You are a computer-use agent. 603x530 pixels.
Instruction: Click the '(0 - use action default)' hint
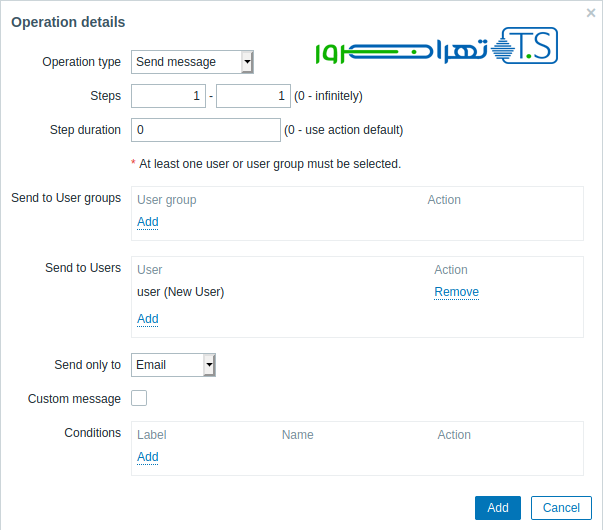[343, 130]
